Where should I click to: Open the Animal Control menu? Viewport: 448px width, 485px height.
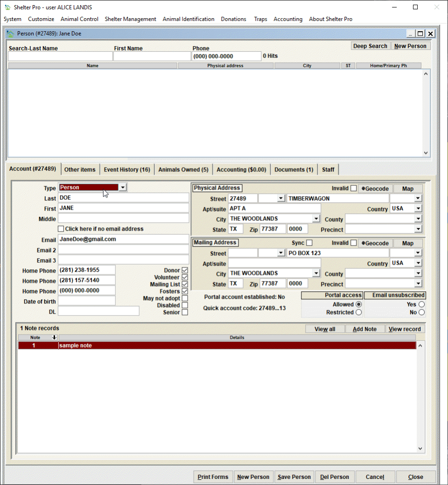click(79, 19)
